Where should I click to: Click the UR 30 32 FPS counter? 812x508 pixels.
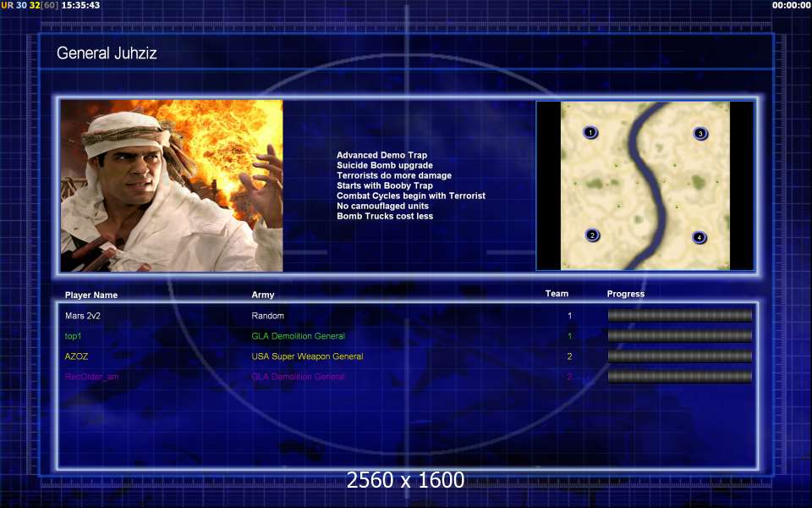click(x=30, y=5)
